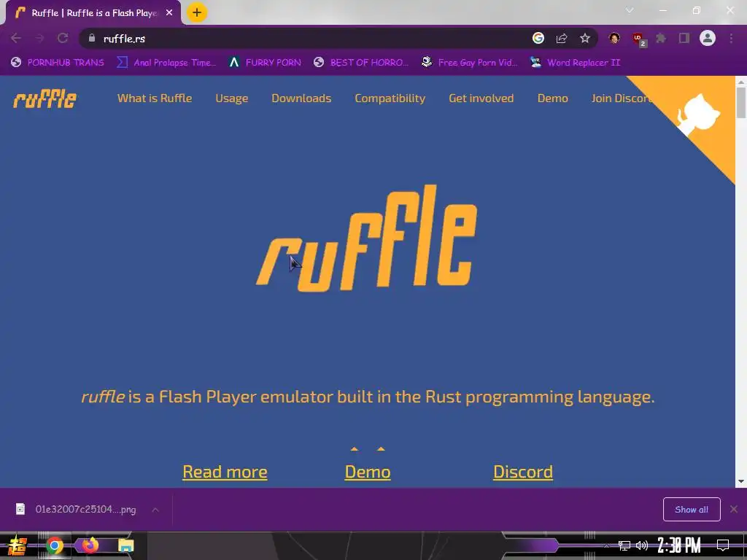747x560 pixels.
Task: Click the page scrollbar down arrow
Action: (741, 481)
